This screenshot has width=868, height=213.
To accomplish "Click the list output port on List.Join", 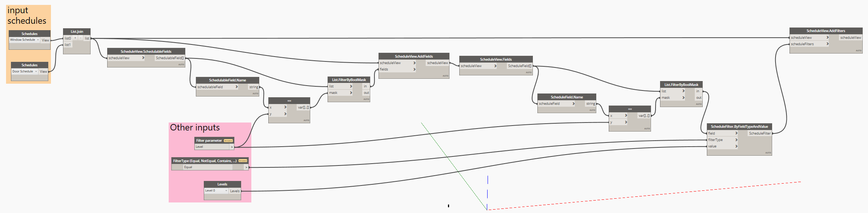I will [x=87, y=38].
